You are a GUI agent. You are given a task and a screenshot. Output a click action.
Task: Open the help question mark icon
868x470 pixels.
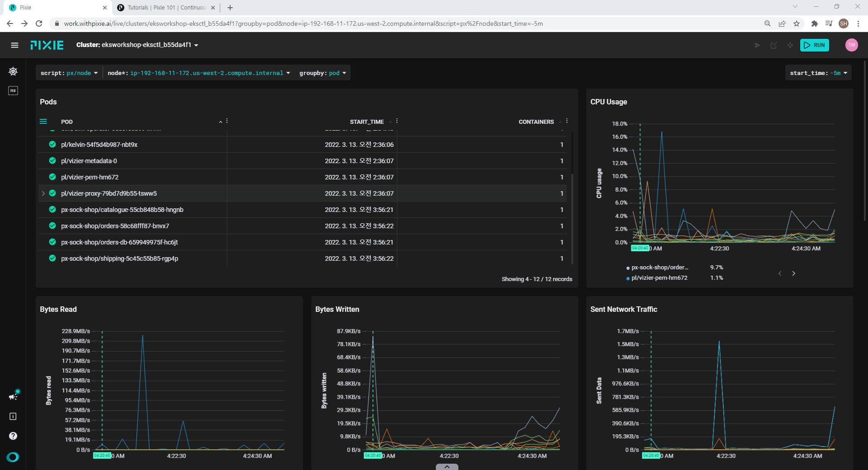coord(13,436)
